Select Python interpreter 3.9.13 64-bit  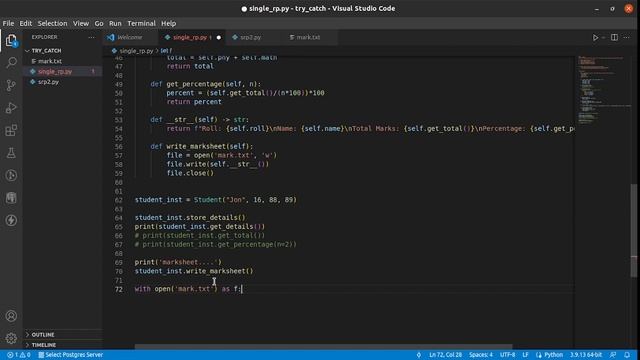click(x=586, y=355)
